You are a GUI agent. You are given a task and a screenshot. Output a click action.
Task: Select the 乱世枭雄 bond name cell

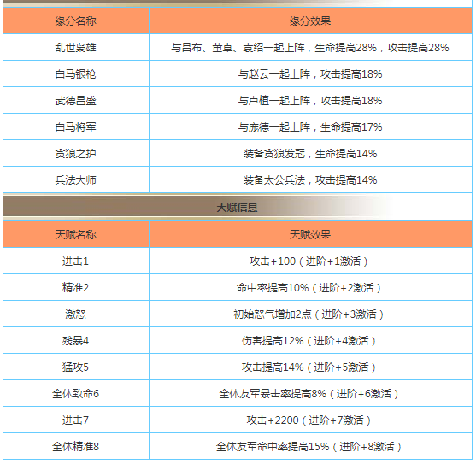(x=76, y=47)
